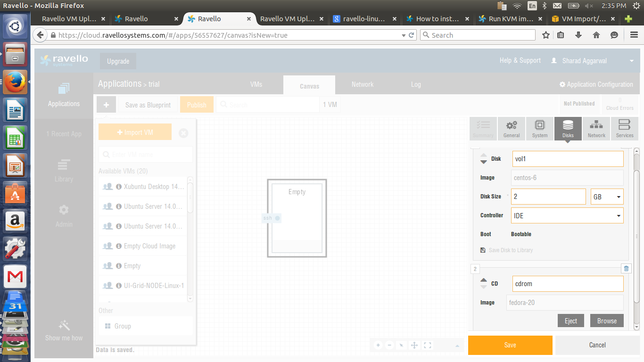644x362 pixels.
Task: Open the General tab of the VM editor
Action: click(512, 129)
